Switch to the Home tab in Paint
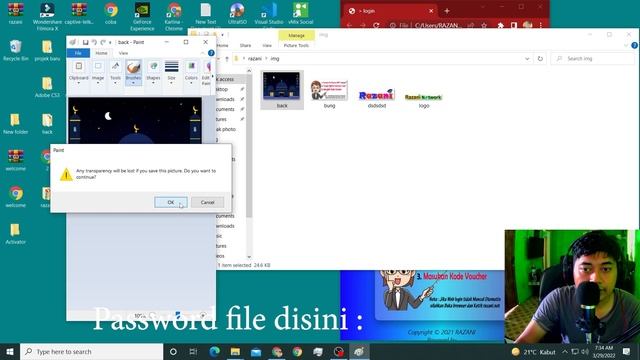Viewport: 640px width, 360px height. tap(101, 53)
